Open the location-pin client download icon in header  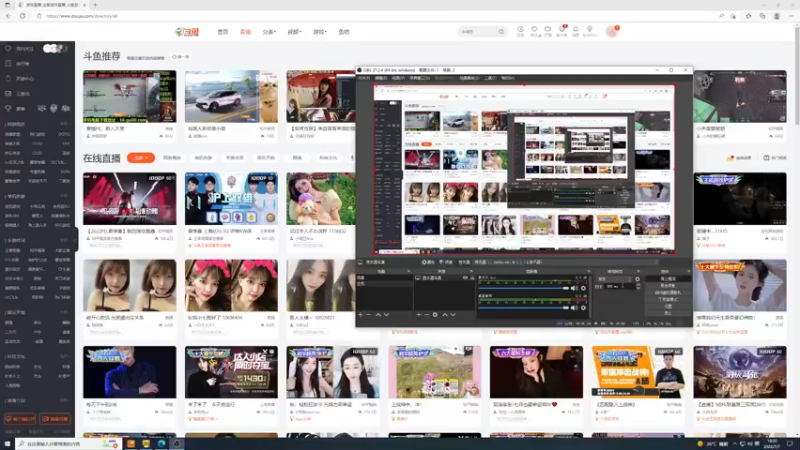click(x=590, y=30)
